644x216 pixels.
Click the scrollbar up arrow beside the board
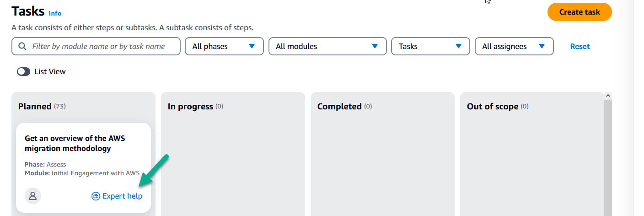pyautogui.click(x=608, y=96)
